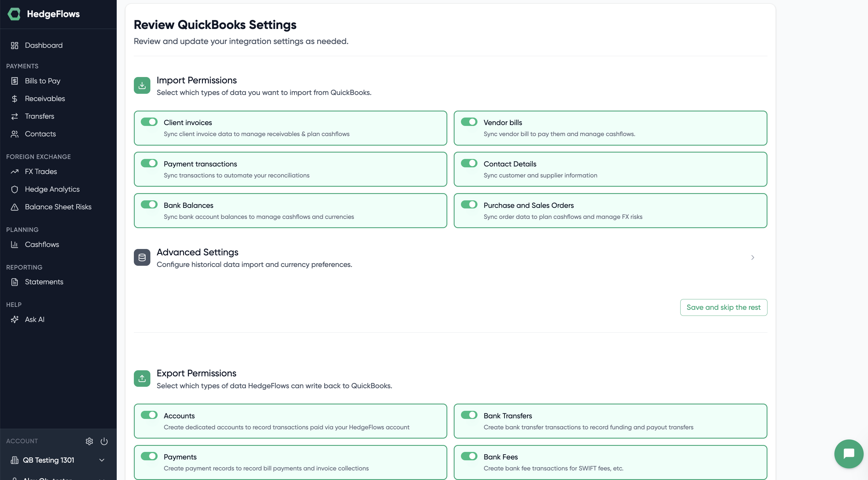Open Hedge Analytics

pos(52,189)
